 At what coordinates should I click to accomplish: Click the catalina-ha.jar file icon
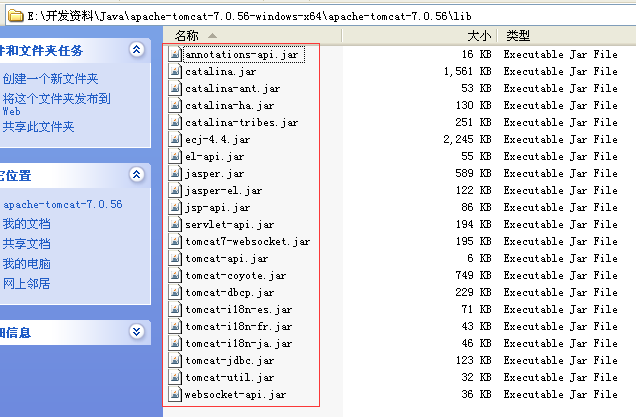tap(175, 105)
